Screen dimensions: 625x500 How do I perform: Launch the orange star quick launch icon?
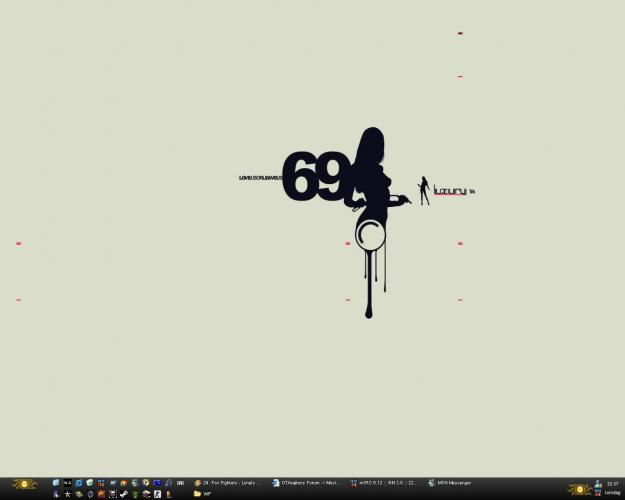click(x=101, y=494)
